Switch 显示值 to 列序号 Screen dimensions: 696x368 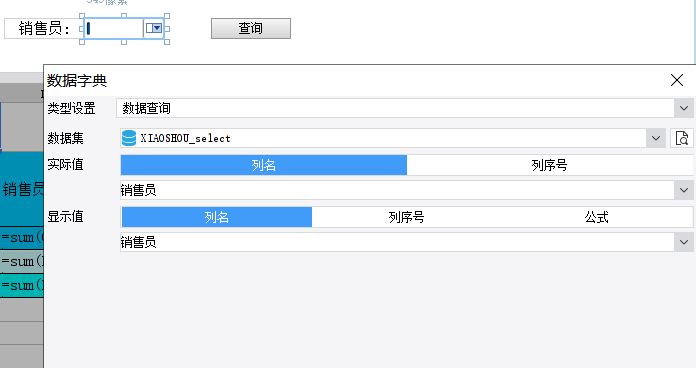point(407,217)
